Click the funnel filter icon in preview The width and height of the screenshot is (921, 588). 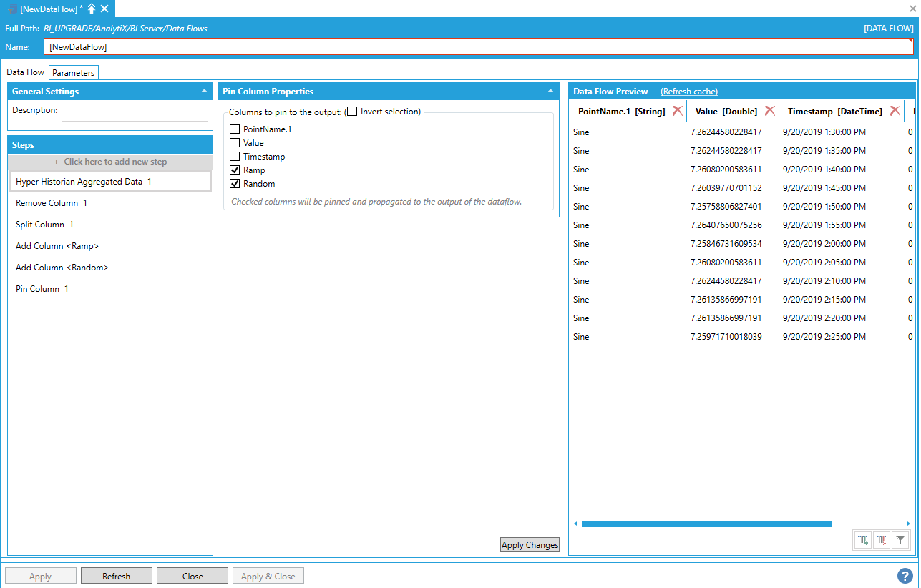900,540
